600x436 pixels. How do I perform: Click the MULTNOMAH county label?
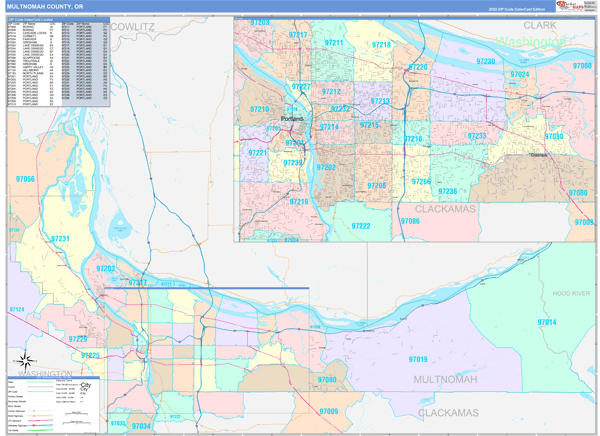(x=452, y=380)
